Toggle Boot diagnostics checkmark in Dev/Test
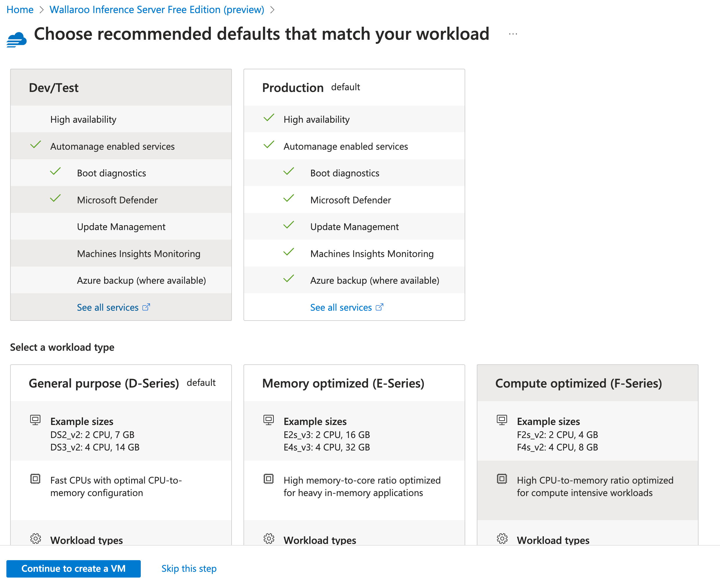Image resolution: width=720 pixels, height=588 pixels. point(55,172)
